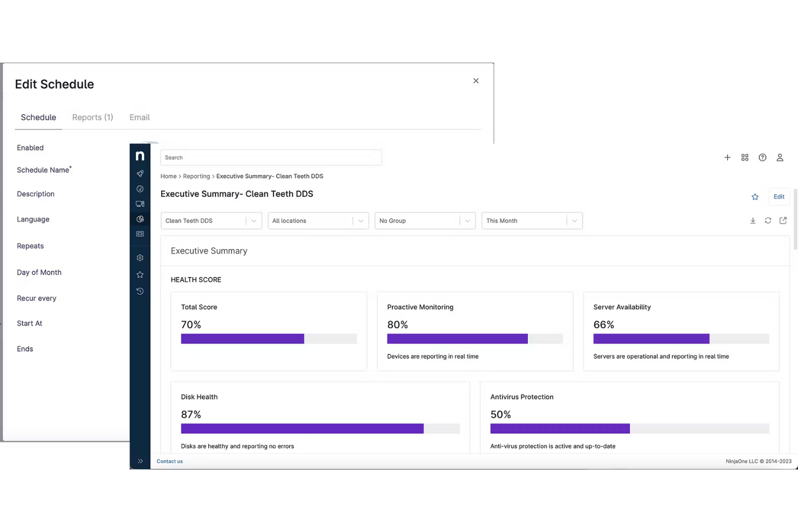This screenshot has height=532, width=798.
Task: Open the user profile icon
Action: pyautogui.click(x=780, y=157)
